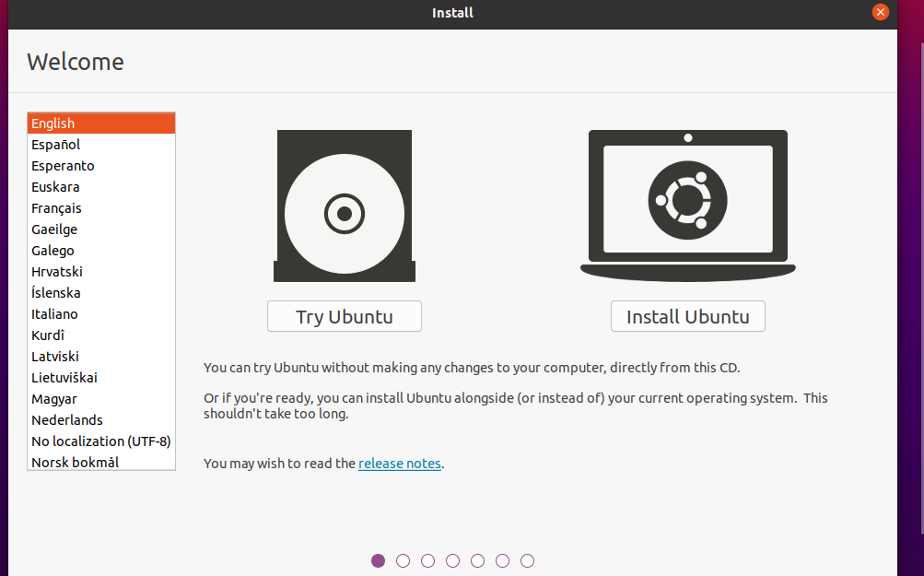Select English in the language list
924x576 pixels.
(101, 123)
